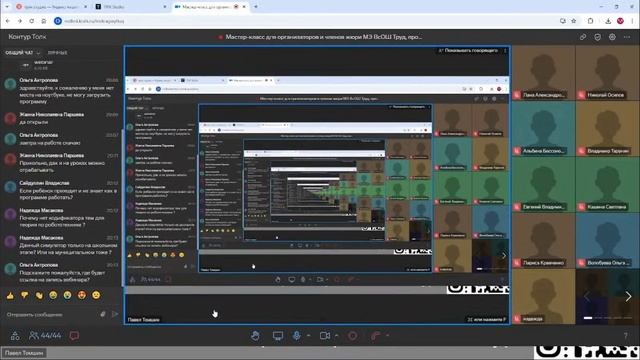This screenshot has width=640, height=360.
Task: Click the Контур Толк logo
Action: click(x=27, y=37)
